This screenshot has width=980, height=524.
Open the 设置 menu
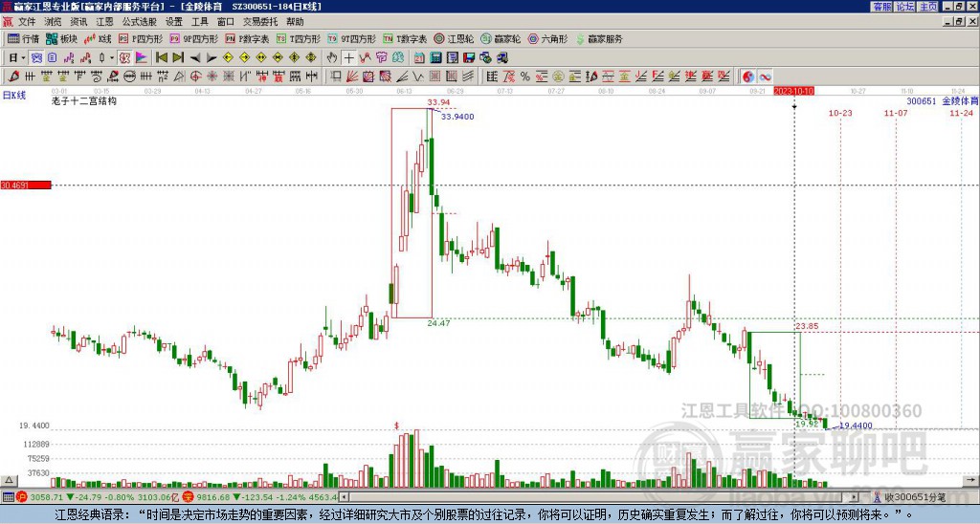tap(174, 22)
